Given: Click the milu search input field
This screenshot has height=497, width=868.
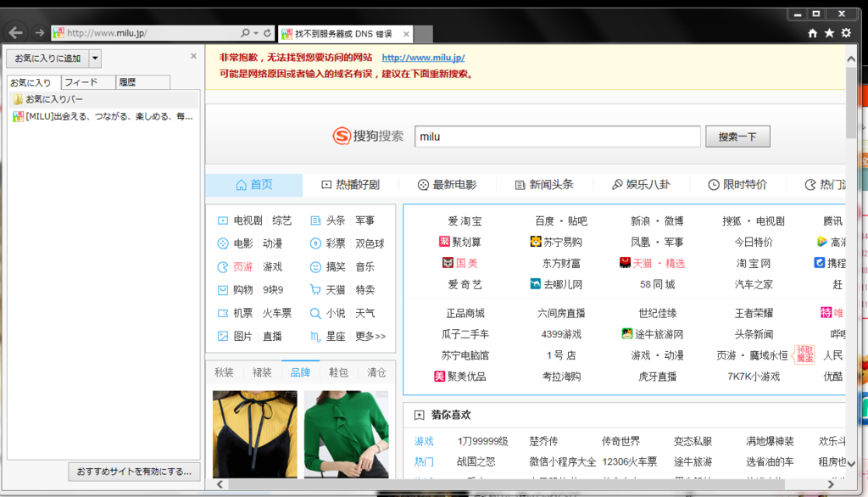Looking at the screenshot, I should click(557, 137).
